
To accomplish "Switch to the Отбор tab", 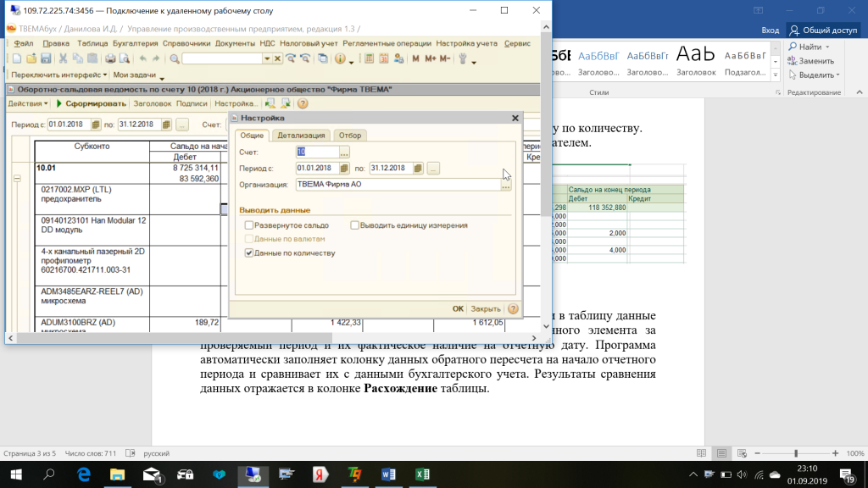I will coord(350,135).
